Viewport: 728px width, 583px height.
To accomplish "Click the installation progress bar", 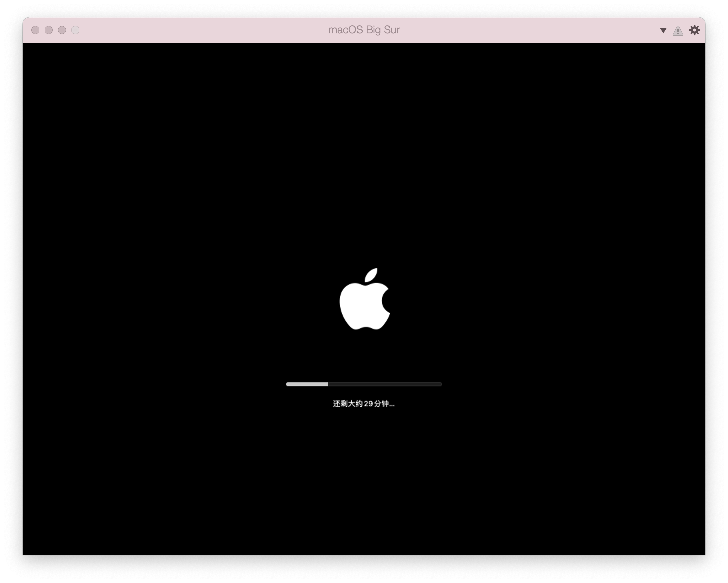I will pyautogui.click(x=364, y=384).
